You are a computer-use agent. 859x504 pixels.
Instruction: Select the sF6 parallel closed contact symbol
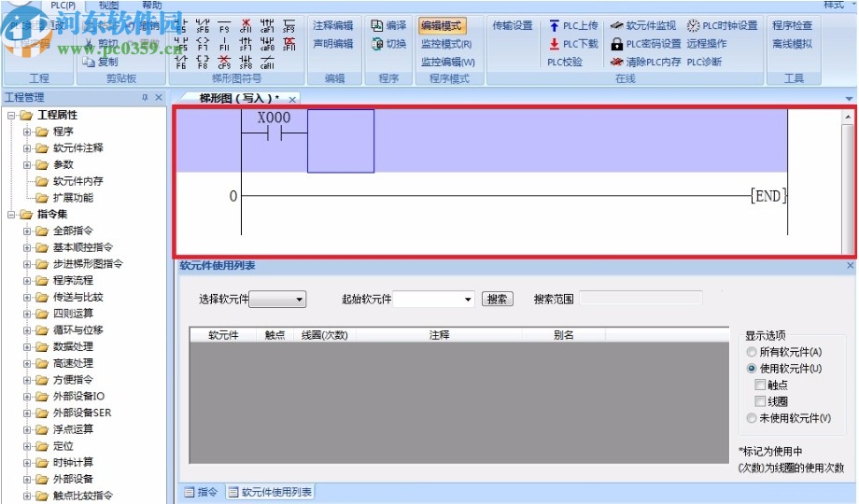(x=203, y=26)
